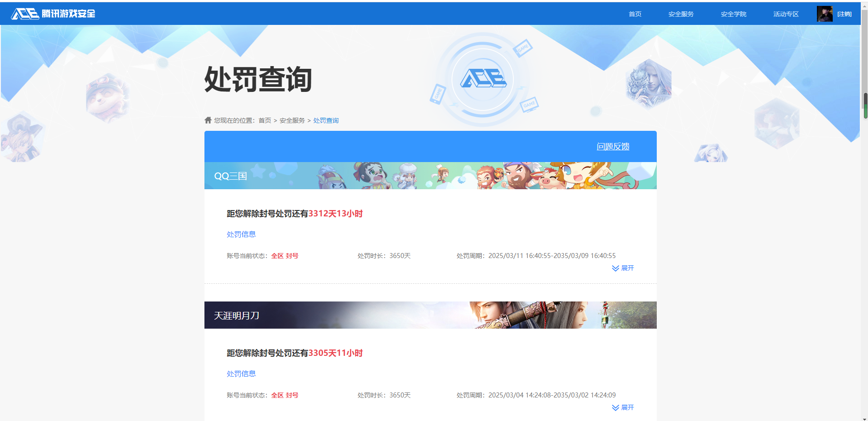Click the Tencent Game Security ACE logo
Viewport: 868px width, 421px height.
click(53, 14)
